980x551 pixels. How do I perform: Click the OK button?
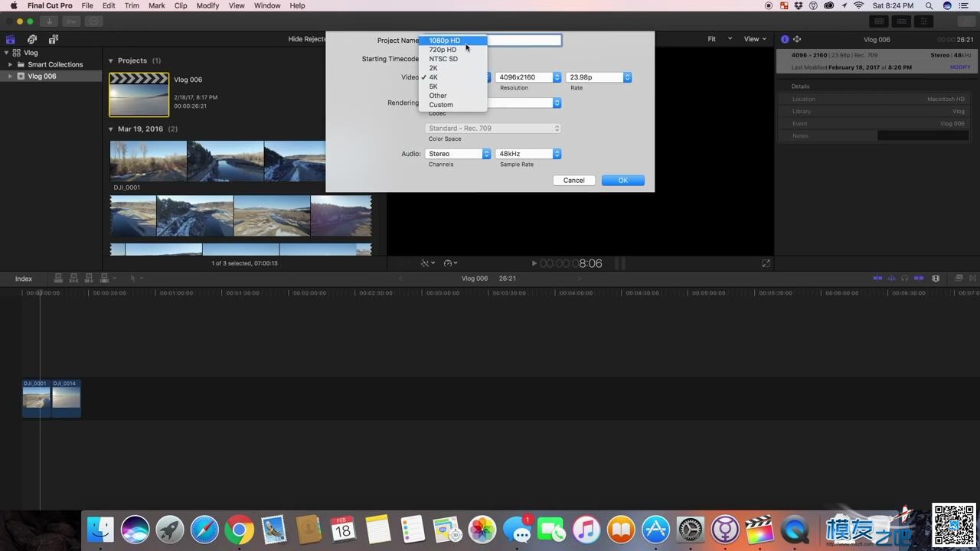pos(623,181)
